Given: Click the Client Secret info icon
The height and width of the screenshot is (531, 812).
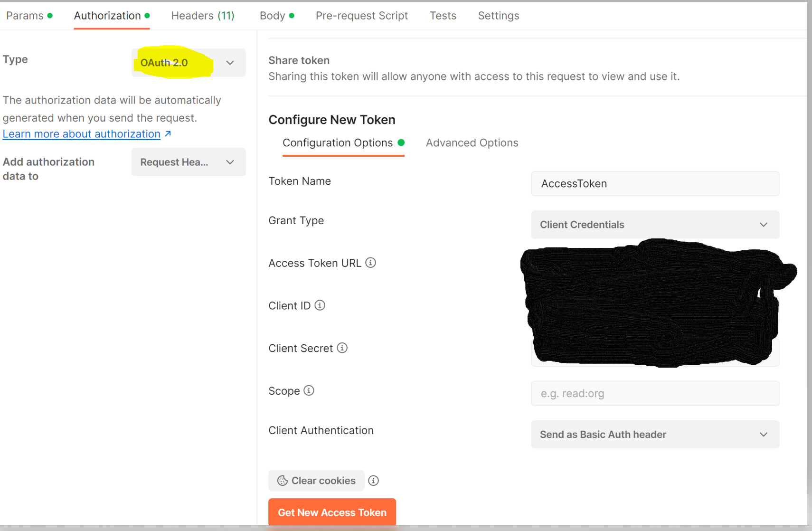Looking at the screenshot, I should [x=342, y=348].
